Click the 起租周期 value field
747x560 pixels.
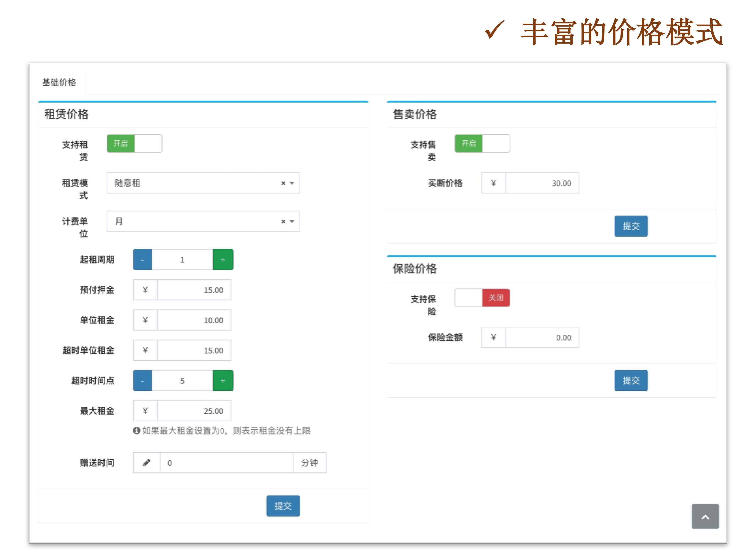[182, 259]
